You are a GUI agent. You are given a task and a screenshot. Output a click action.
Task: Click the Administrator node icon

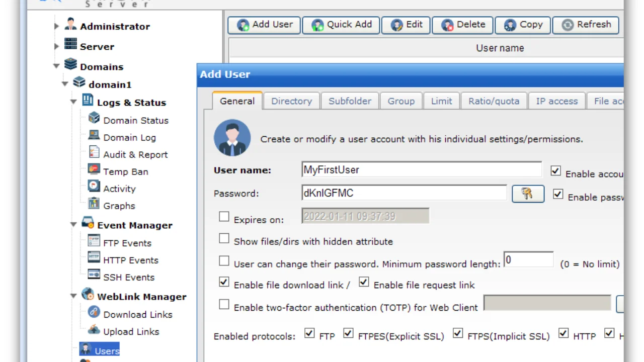(70, 25)
